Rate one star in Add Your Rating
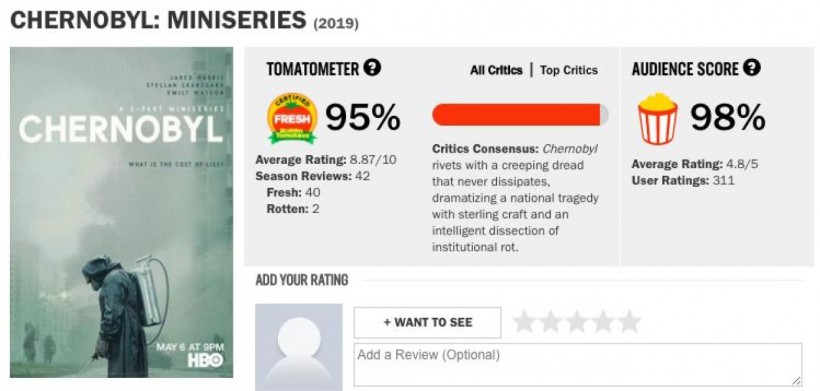 pyautogui.click(x=524, y=322)
